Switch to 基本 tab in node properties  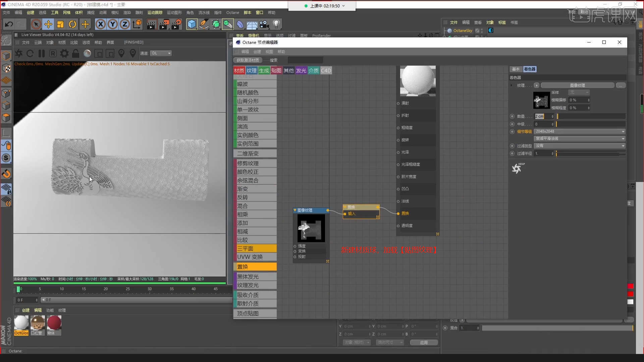tap(516, 69)
